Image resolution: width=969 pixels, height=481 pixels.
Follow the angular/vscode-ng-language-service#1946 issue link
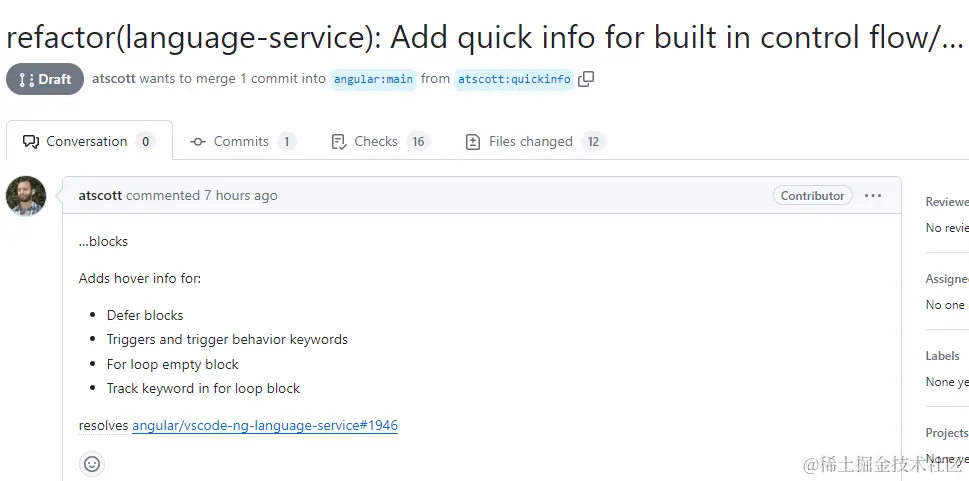(265, 425)
